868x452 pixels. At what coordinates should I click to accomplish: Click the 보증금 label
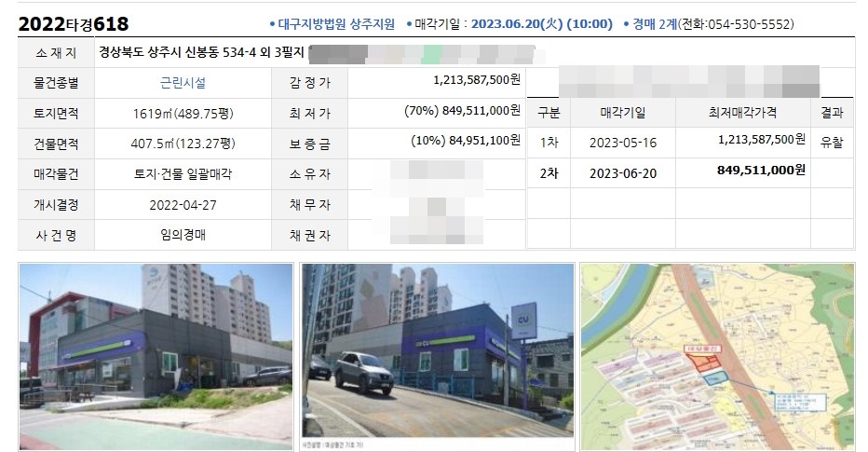pos(309,144)
